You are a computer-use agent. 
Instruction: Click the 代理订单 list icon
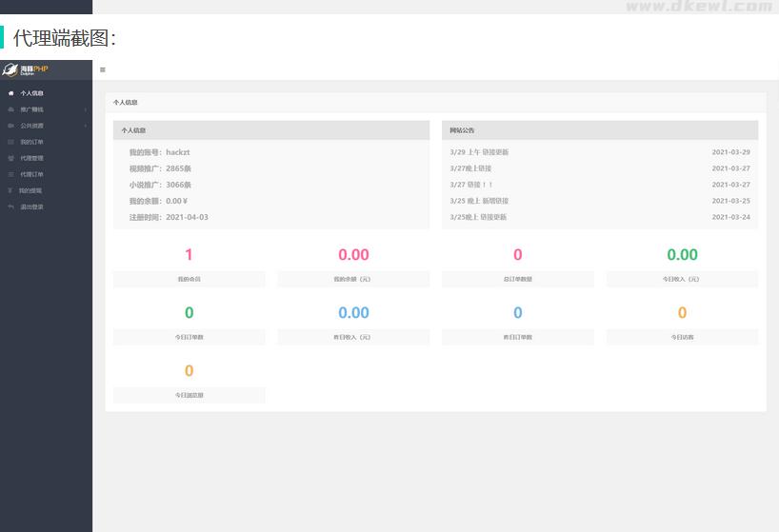tap(10, 174)
